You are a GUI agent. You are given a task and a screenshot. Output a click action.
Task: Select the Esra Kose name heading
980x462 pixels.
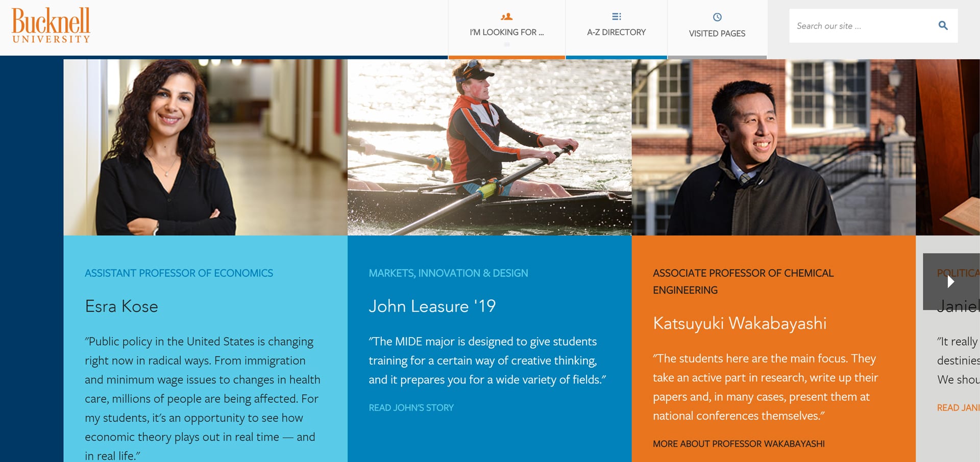[121, 306]
